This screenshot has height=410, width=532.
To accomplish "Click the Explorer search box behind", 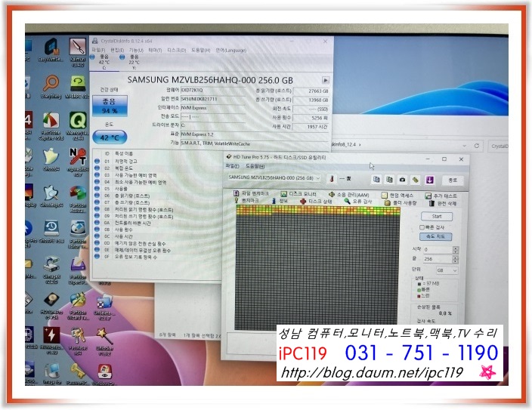I will [x=498, y=146].
